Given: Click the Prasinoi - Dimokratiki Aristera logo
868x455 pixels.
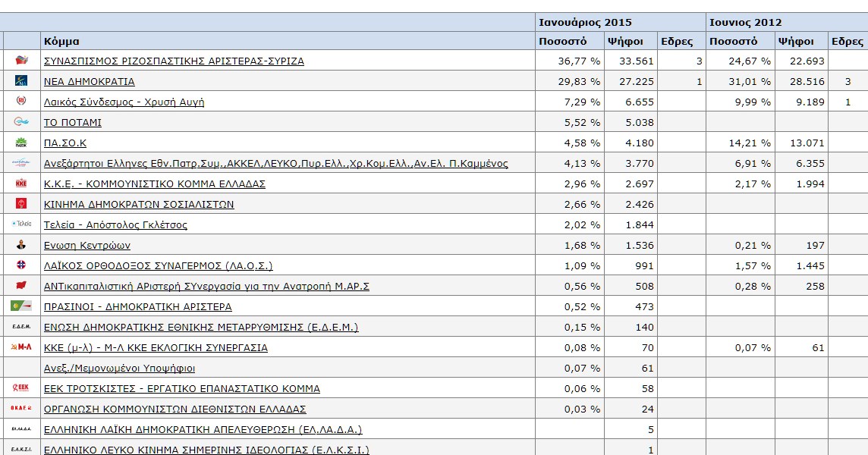Looking at the screenshot, I should point(21,306).
